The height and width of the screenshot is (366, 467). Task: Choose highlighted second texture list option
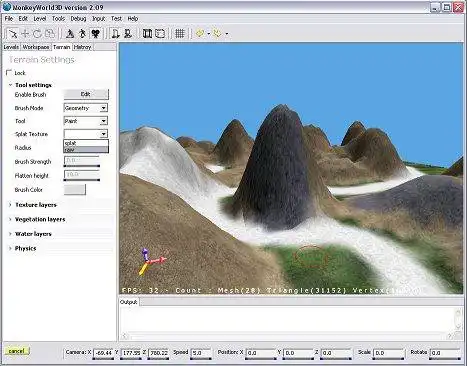(86, 150)
